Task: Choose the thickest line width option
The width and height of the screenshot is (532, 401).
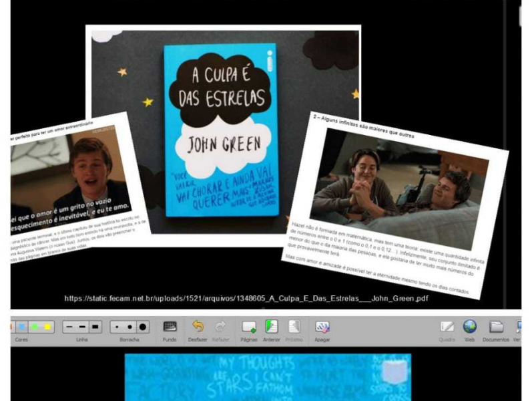Action: 95,327
